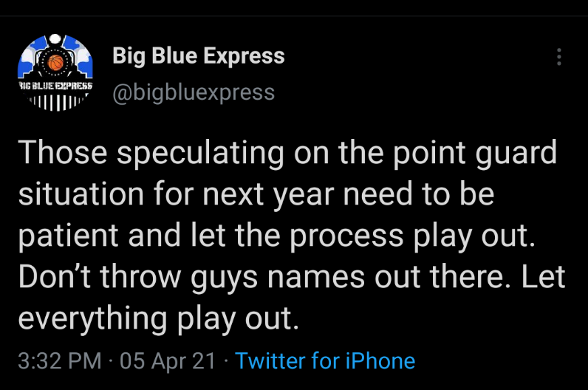The height and width of the screenshot is (390, 588).
Task: Click the @bigbluexpress handle
Action: pos(193,92)
